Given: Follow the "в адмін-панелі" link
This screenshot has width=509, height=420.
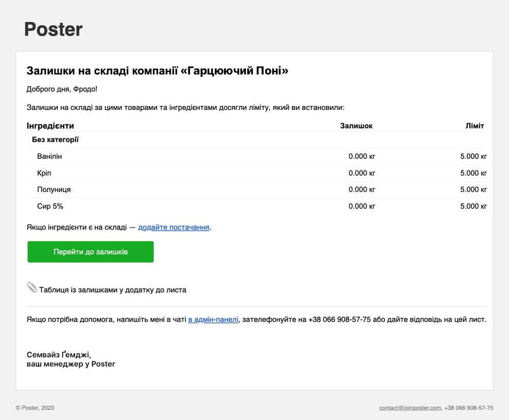Looking at the screenshot, I should (x=213, y=320).
